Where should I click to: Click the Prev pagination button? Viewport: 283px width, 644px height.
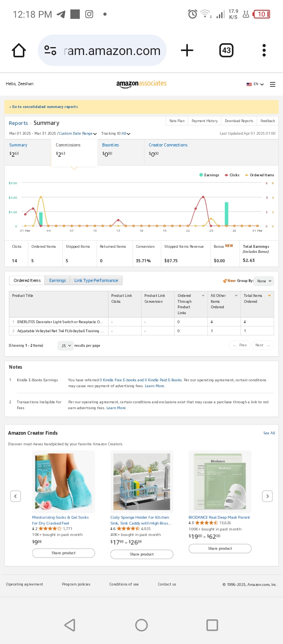pyautogui.click(x=240, y=345)
